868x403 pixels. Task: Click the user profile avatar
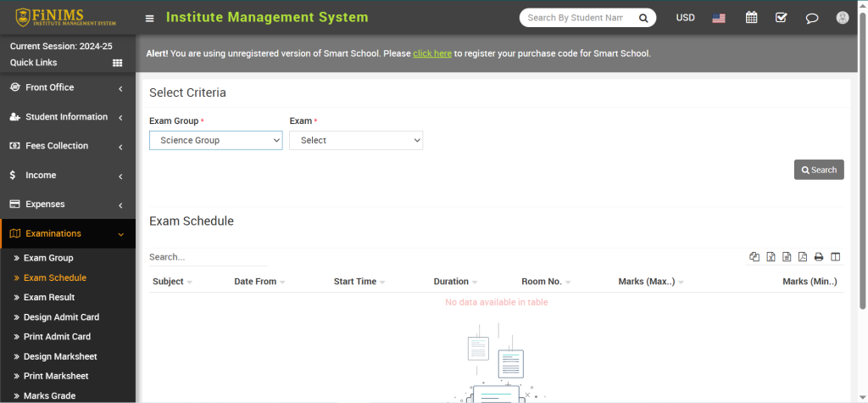click(x=842, y=18)
